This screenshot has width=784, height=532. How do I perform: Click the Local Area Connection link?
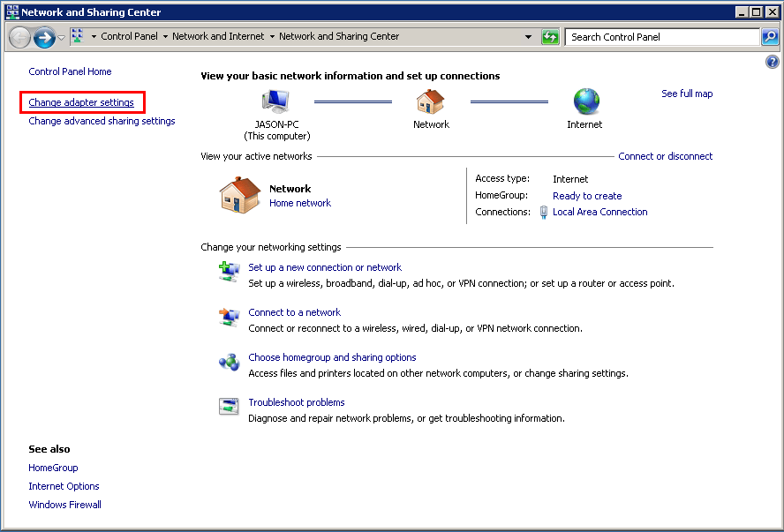click(x=599, y=212)
